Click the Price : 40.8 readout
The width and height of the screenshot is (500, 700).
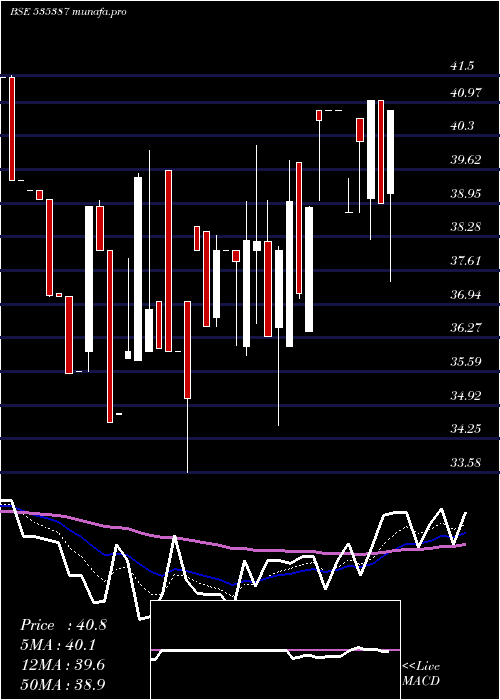click(63, 625)
